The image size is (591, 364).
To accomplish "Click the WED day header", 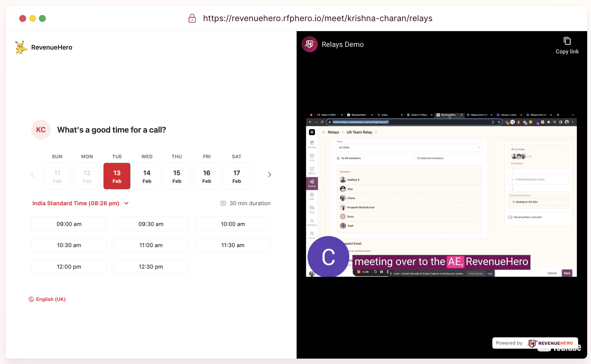I will point(147,156).
